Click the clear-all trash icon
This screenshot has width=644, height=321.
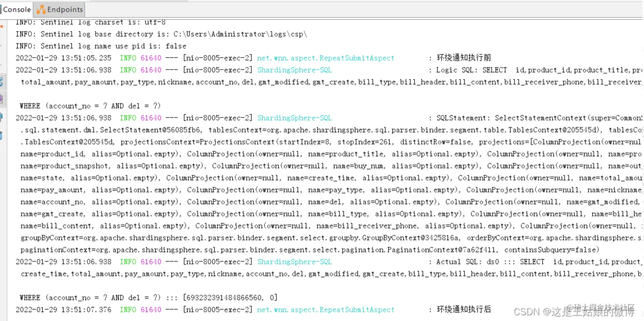pyautogui.click(x=2, y=135)
